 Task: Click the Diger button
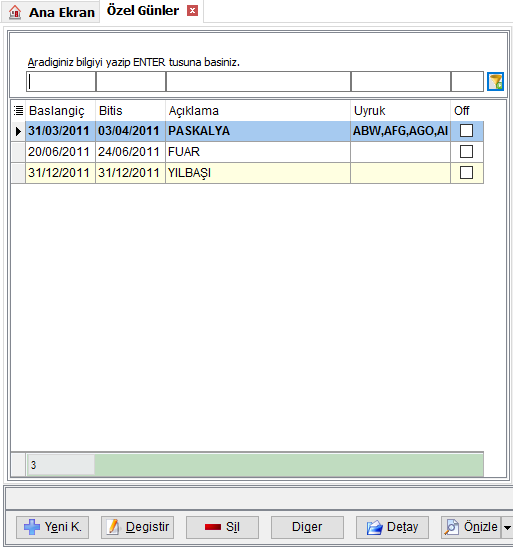307,527
